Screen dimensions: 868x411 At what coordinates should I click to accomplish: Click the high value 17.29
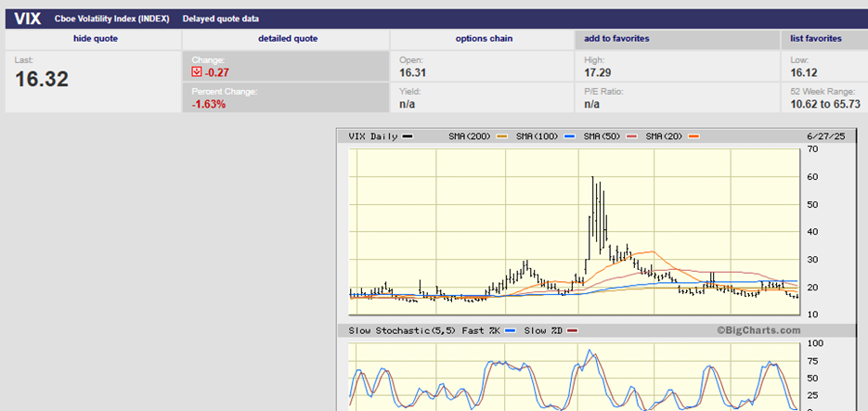[597, 72]
